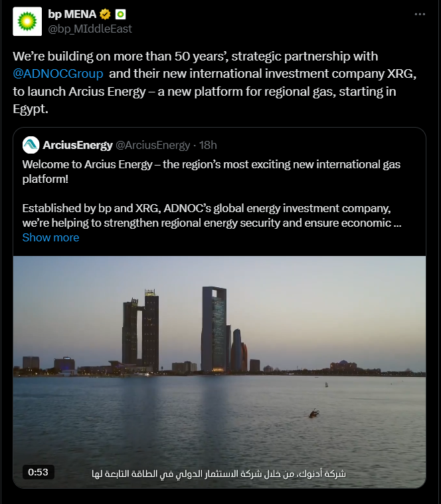Click the truncation ellipsis ending the quoted text
This screenshot has height=504, width=441.
click(x=397, y=223)
